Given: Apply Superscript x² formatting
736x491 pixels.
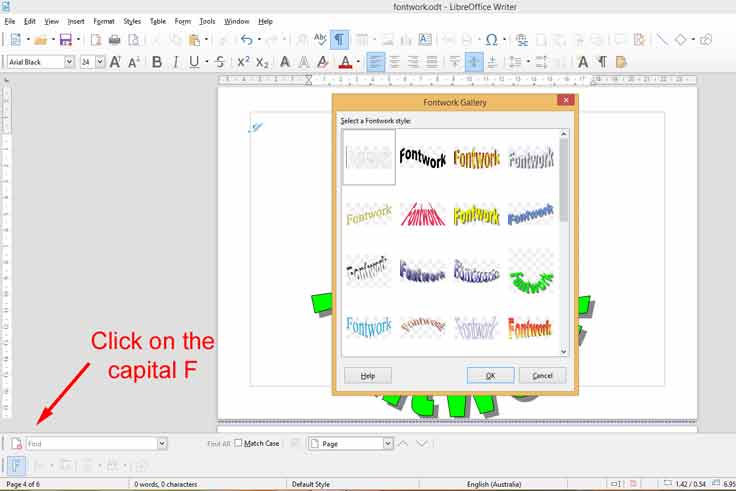Looking at the screenshot, I should tap(243, 62).
